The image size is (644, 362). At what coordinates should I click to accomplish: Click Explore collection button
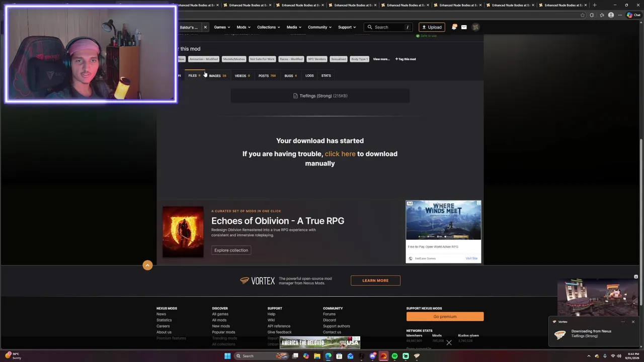(231, 250)
